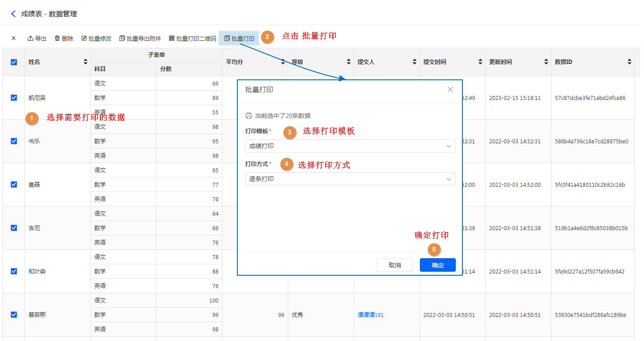This screenshot has width=644, height=341.
Task: Click the 确定 button to confirm print
Action: (437, 265)
